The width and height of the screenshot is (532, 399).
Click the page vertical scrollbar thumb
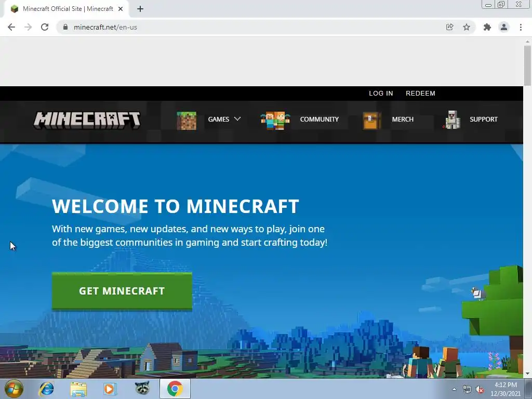pyautogui.click(x=527, y=65)
